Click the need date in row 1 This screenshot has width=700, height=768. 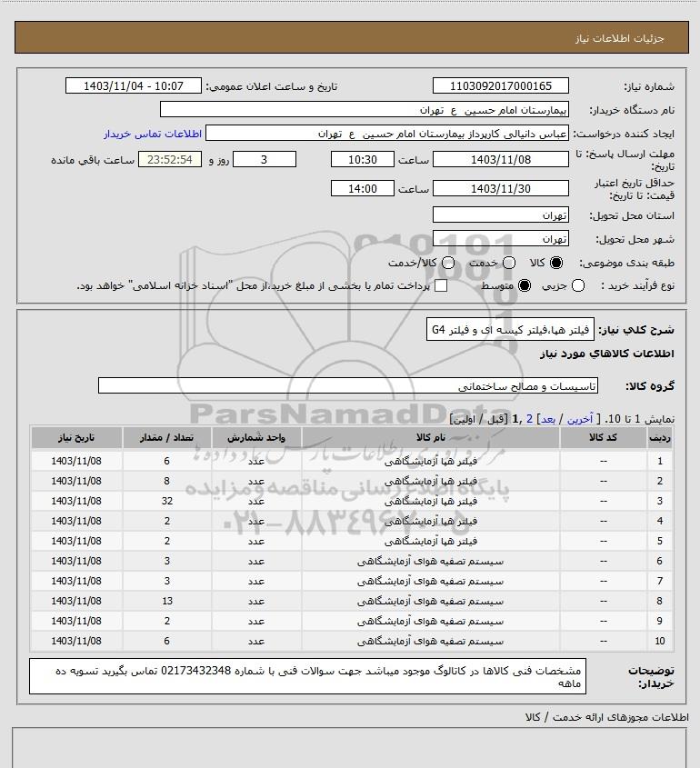(x=76, y=461)
